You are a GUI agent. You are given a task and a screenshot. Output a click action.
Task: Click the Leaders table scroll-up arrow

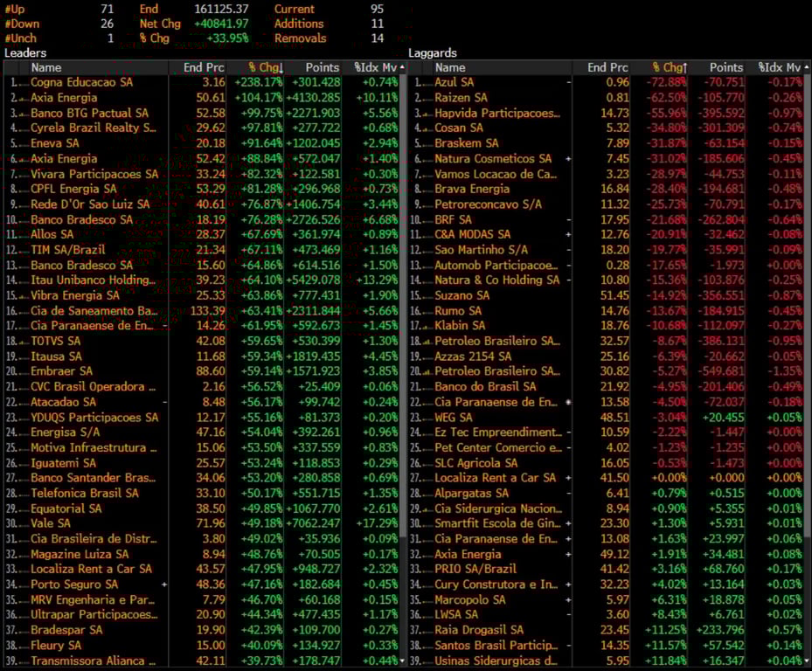point(404,67)
